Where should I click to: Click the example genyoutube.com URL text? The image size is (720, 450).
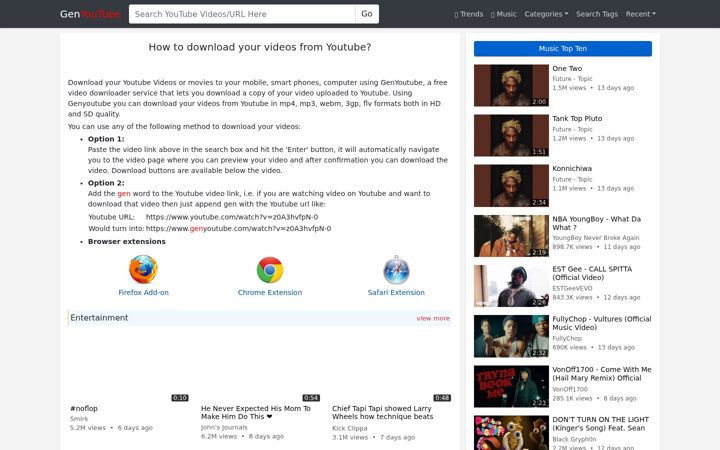238,229
